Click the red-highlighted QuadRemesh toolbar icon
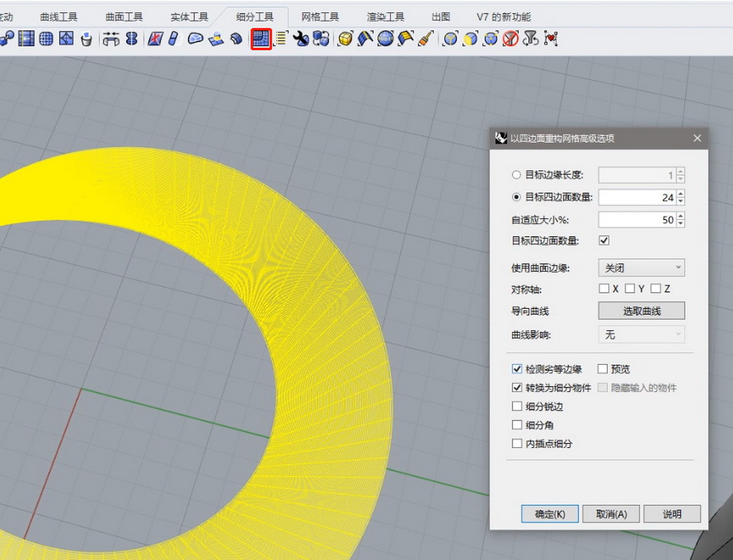This screenshot has height=560, width=733. point(261,38)
